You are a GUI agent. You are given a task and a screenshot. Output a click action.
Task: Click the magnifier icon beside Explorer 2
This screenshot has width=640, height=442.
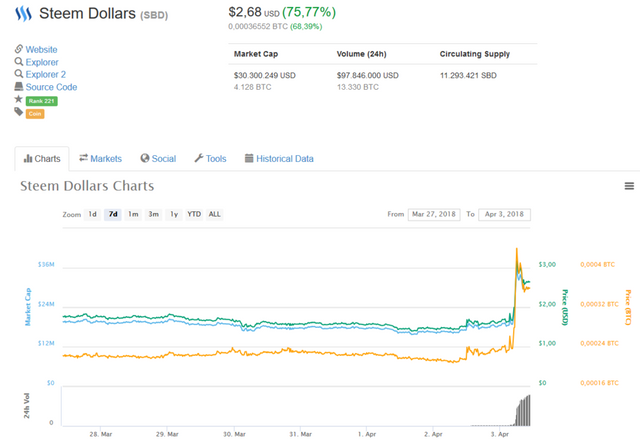click(x=19, y=74)
